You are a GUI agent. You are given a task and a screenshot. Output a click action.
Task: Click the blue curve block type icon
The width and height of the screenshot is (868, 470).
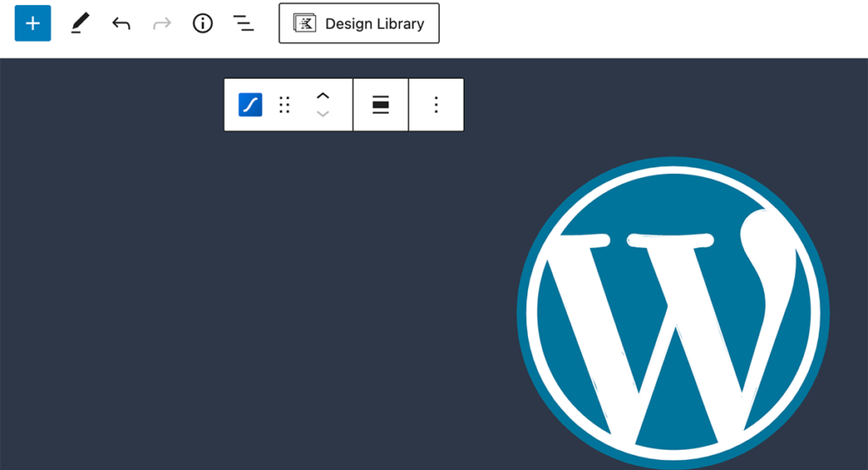click(x=250, y=104)
